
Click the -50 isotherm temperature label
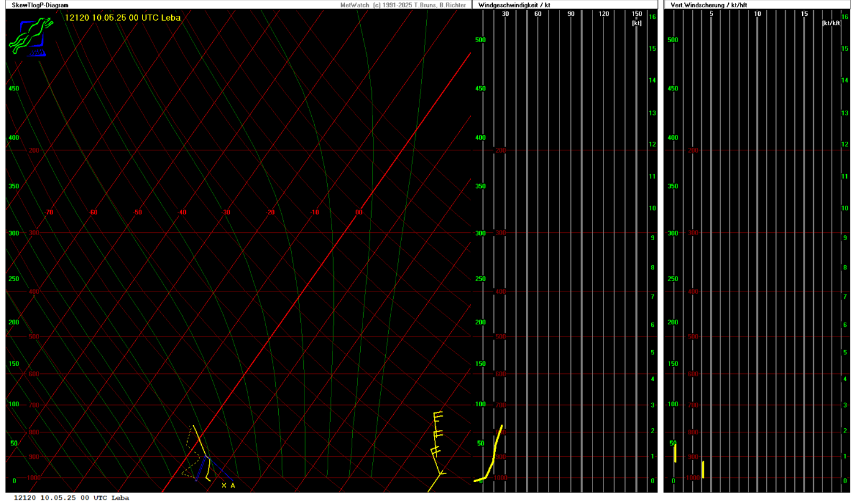coord(138,213)
